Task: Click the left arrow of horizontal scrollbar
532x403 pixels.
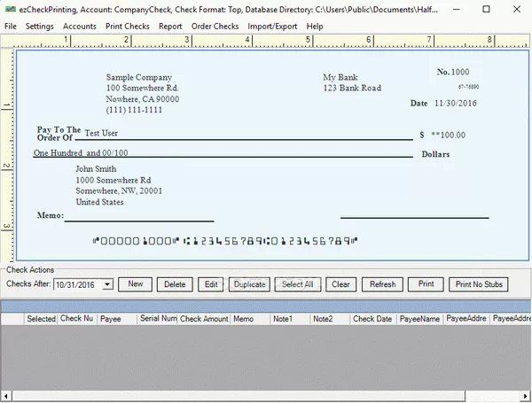Action: tap(6, 396)
